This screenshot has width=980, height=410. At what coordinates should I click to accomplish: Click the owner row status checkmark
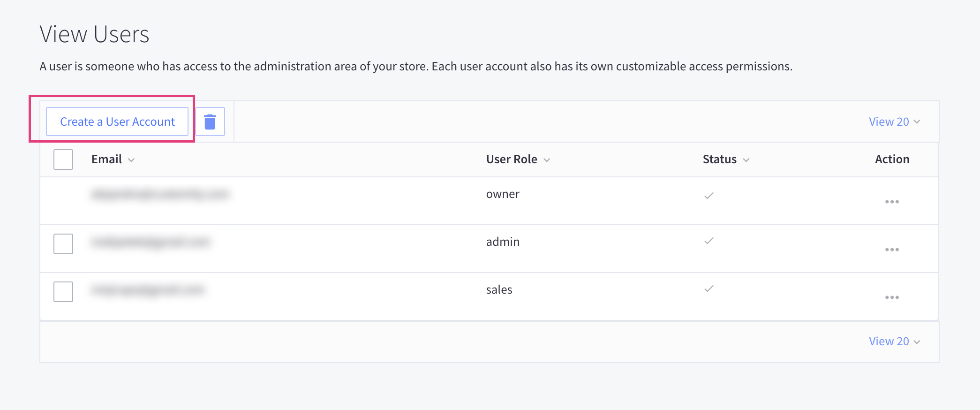[709, 195]
